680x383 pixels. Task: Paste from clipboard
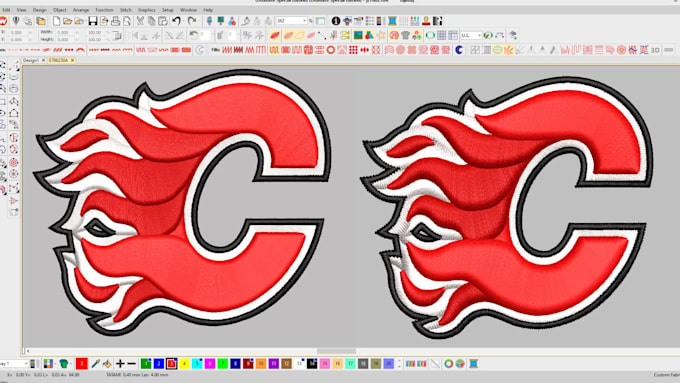tap(163, 21)
